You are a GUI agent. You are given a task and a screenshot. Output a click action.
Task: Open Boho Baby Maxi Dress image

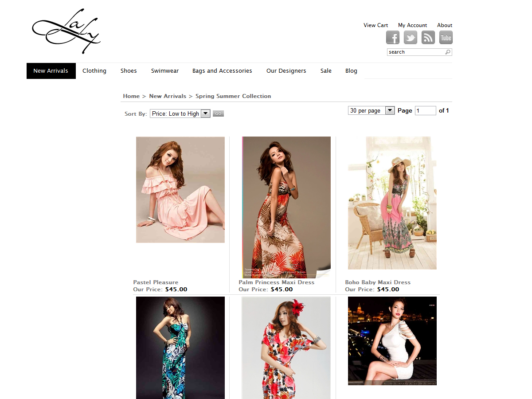pyautogui.click(x=392, y=203)
